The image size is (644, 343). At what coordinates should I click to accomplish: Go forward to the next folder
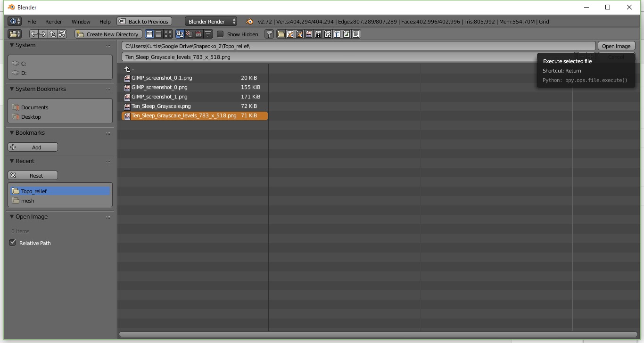tap(43, 34)
